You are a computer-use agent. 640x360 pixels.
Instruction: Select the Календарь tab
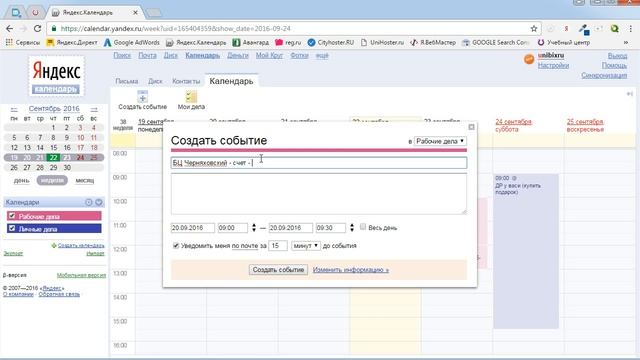(x=231, y=81)
